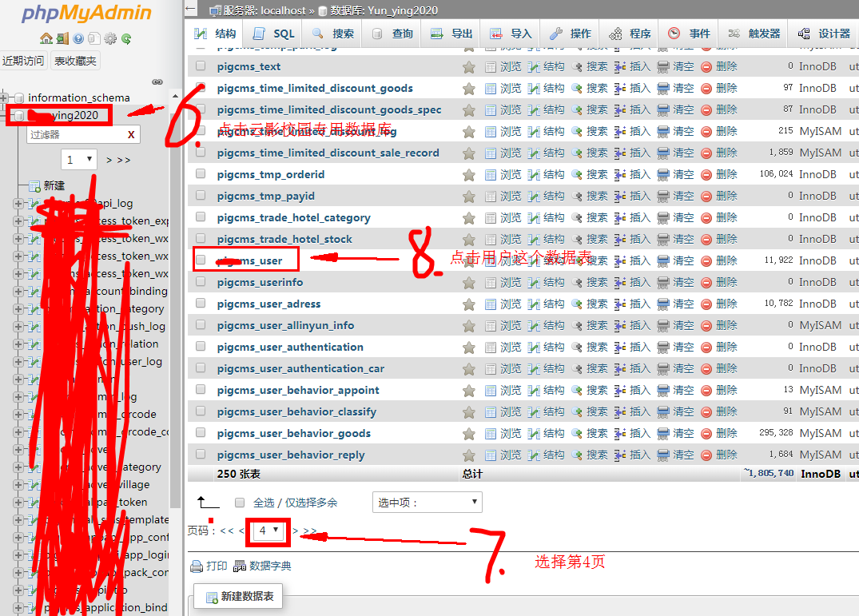This screenshot has width=859, height=616.
Task: Click the search icon for pigcms_trade_hotel_category
Action: [577, 218]
